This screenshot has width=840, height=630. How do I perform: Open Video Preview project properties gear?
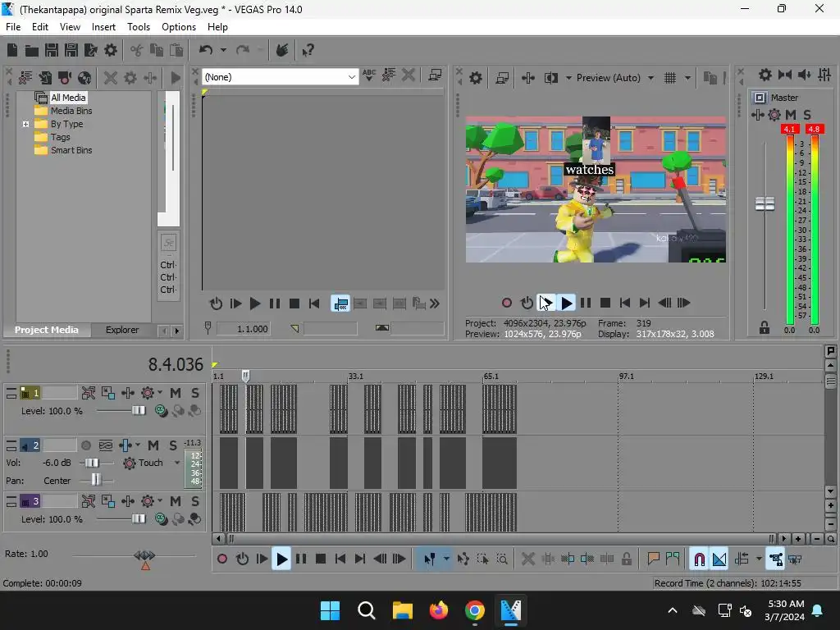475,78
